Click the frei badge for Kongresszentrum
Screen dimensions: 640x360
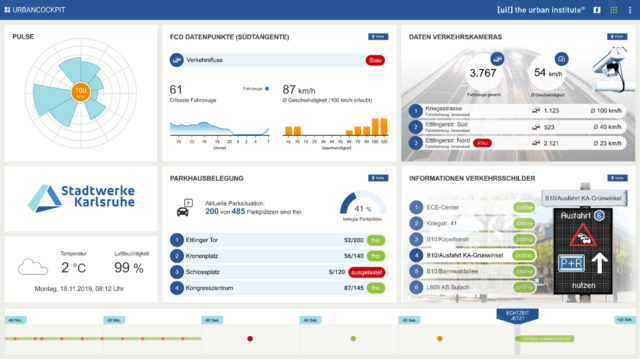click(x=376, y=288)
